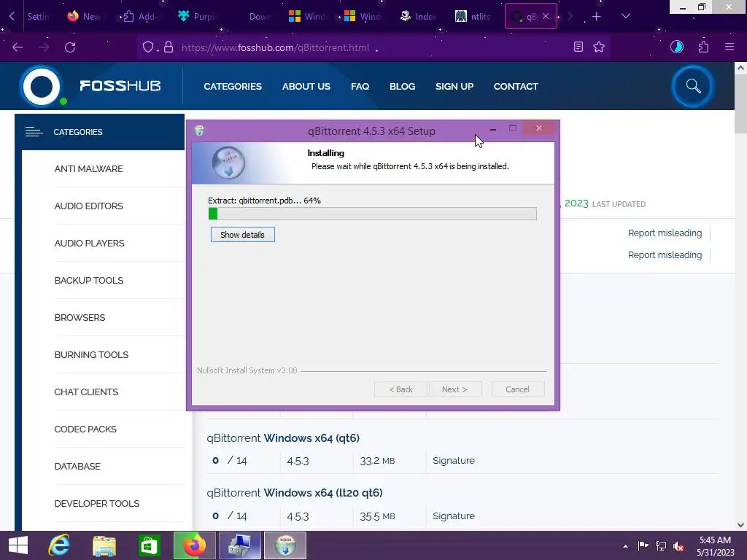The height and width of the screenshot is (560, 747).
Task: Download qBittorrent Windows x64 (lt20 qt6)
Action: pyautogui.click(x=295, y=492)
